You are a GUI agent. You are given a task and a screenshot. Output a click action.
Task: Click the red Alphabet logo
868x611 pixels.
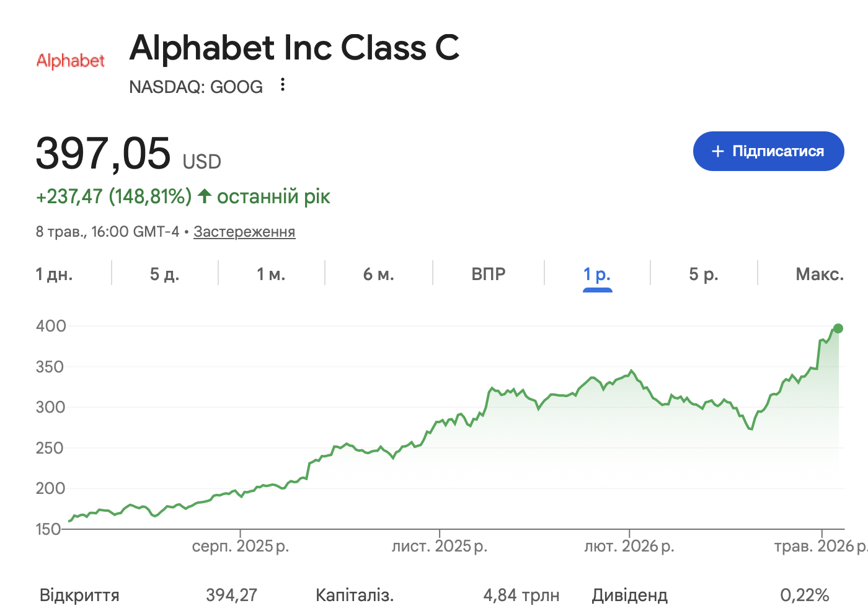coord(71,61)
